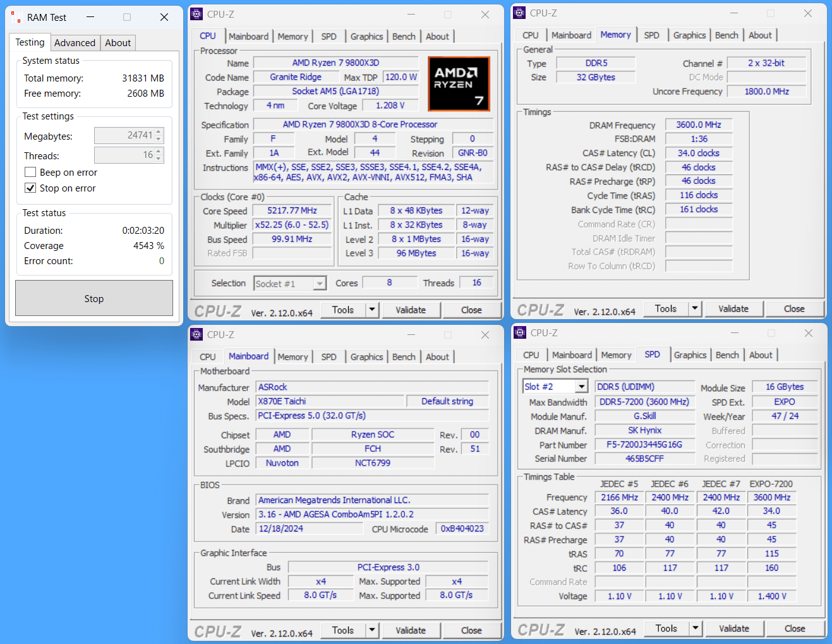Click the CPU name AMD Ryzen 7 9800X3D
The height and width of the screenshot is (644, 832).
[335, 63]
